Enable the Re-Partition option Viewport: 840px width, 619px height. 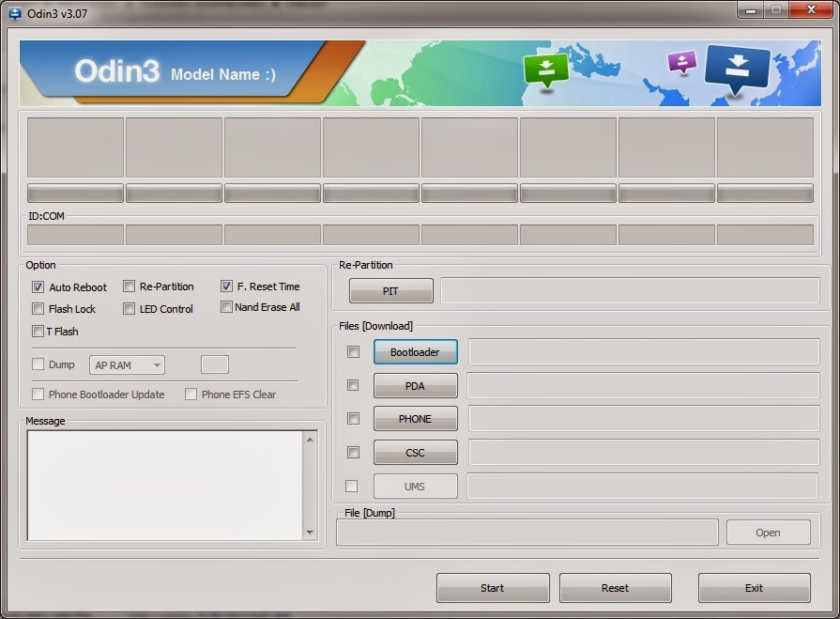[129, 286]
